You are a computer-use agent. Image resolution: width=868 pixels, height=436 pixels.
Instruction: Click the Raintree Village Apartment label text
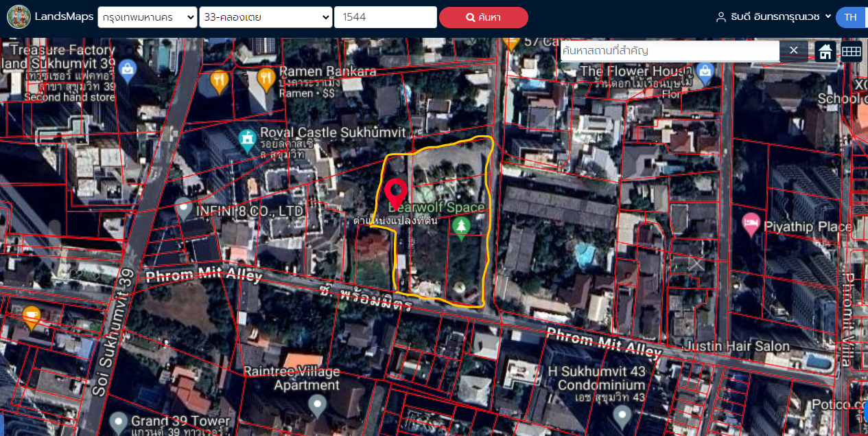tap(292, 378)
